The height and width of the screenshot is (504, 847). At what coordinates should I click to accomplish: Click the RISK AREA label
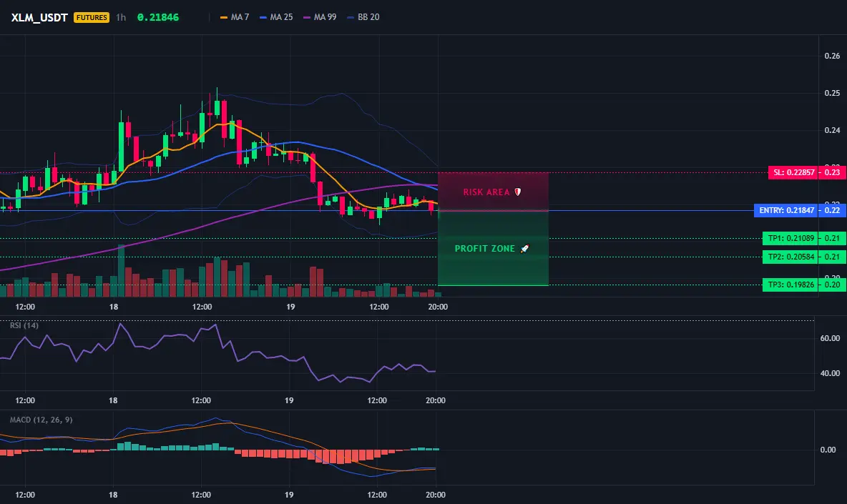[486, 192]
